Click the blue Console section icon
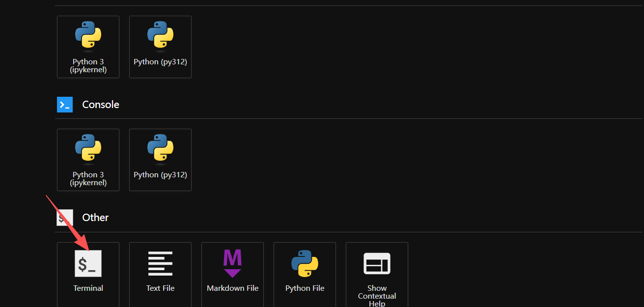Image resolution: width=644 pixels, height=307 pixels. click(x=65, y=105)
